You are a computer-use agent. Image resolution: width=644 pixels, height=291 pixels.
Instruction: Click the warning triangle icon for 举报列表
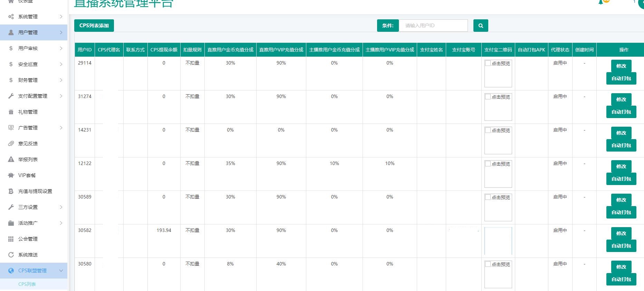pyautogui.click(x=11, y=159)
